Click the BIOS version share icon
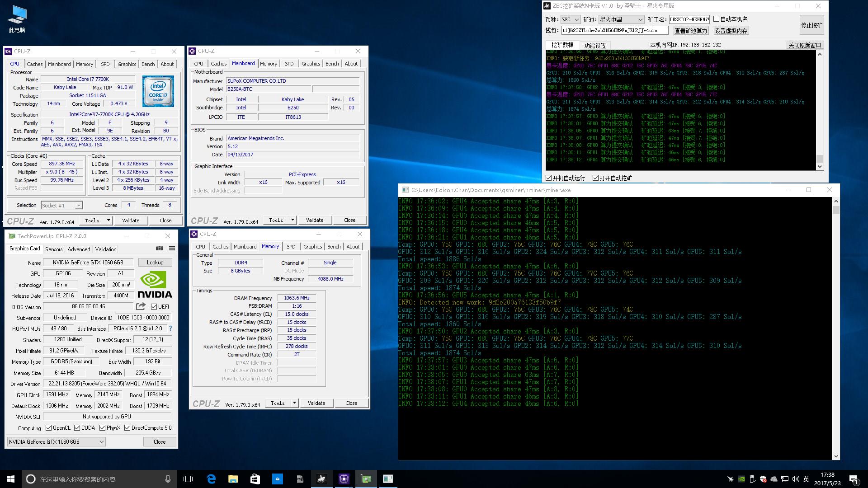 click(141, 306)
